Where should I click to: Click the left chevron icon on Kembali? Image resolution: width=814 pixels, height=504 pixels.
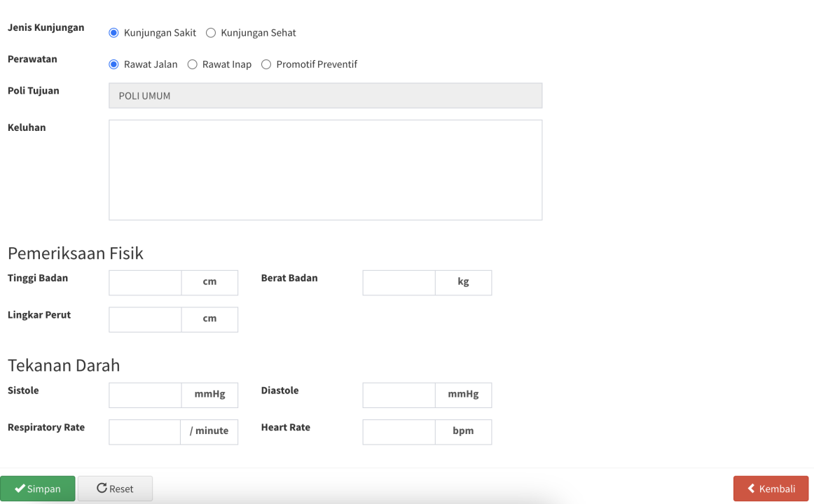click(751, 489)
